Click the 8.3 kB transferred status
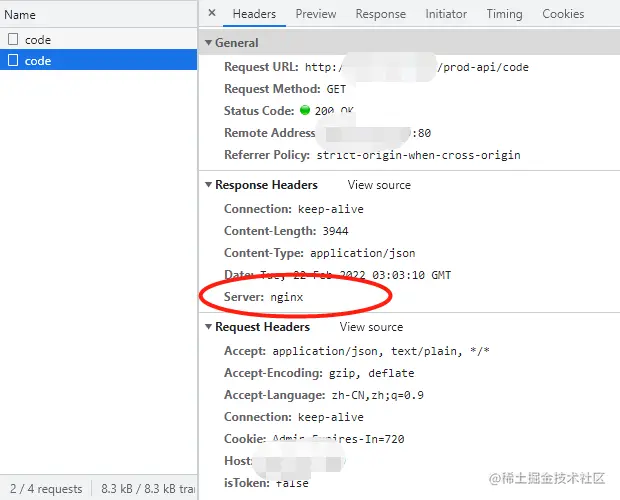Image resolution: width=620 pixels, height=500 pixels. (x=148, y=489)
